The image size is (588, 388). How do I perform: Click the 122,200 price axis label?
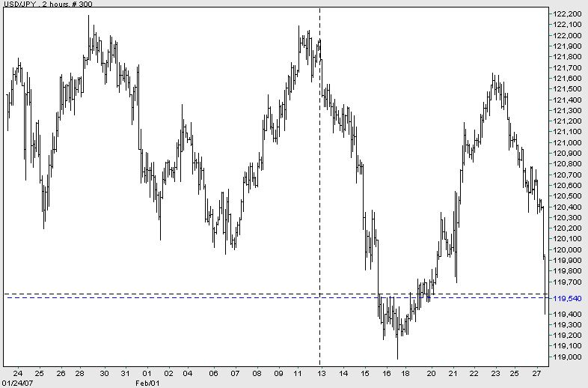566,13
